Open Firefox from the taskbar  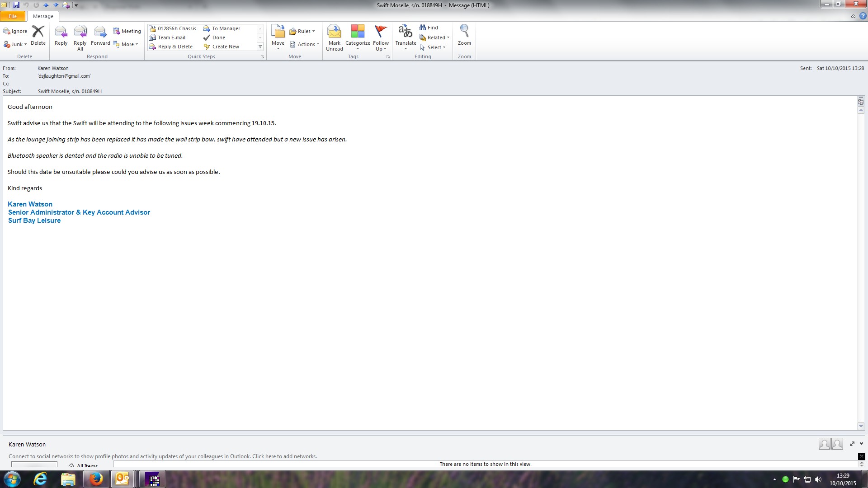pyautogui.click(x=96, y=479)
